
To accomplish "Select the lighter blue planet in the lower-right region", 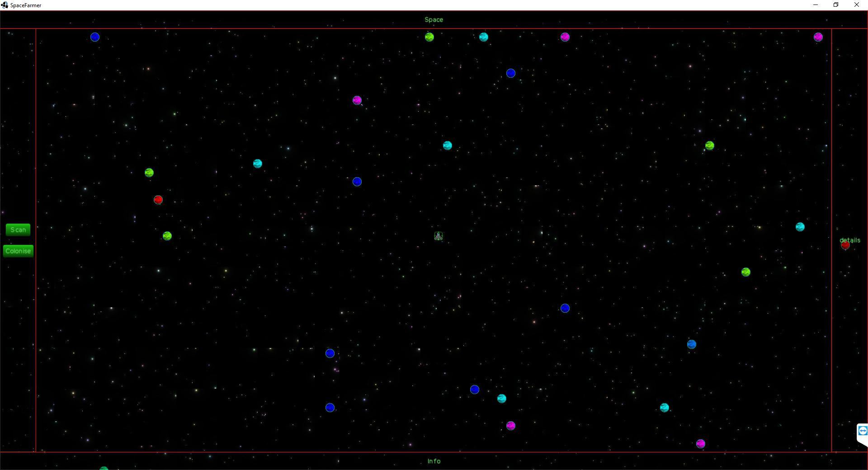I will [692, 344].
